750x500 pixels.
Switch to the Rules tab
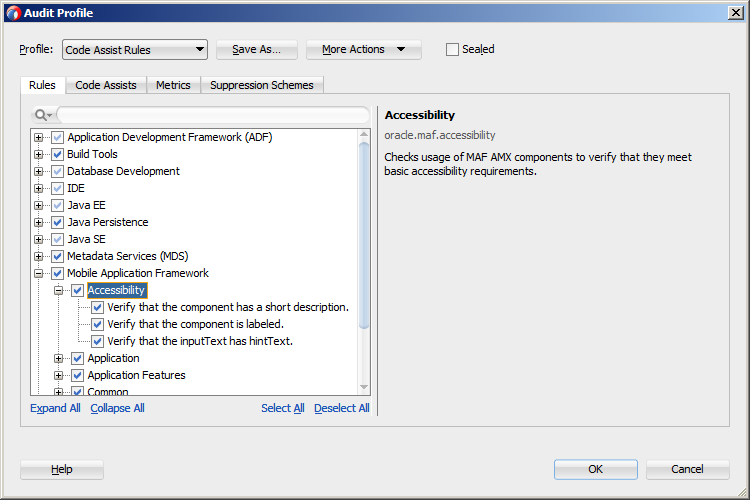42,85
